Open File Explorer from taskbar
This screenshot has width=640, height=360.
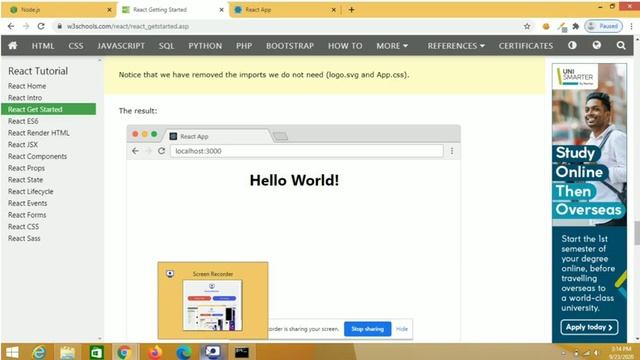tap(68, 352)
